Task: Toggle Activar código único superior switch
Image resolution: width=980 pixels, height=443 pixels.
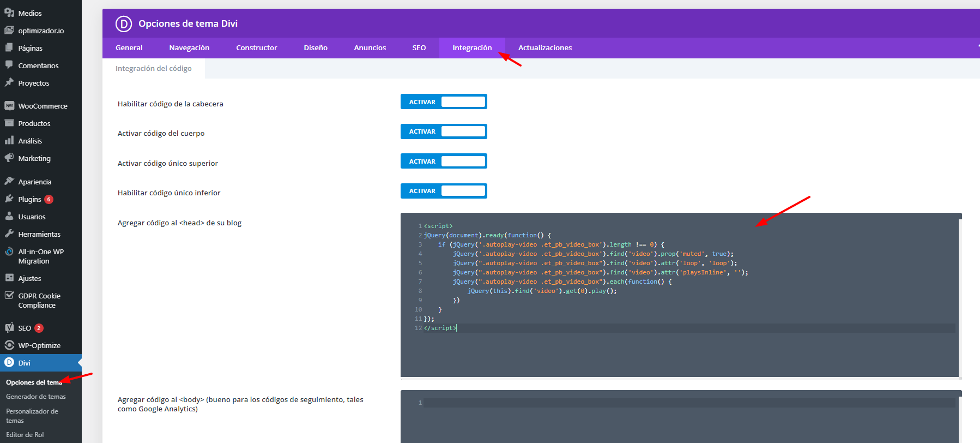Action: 444,161
